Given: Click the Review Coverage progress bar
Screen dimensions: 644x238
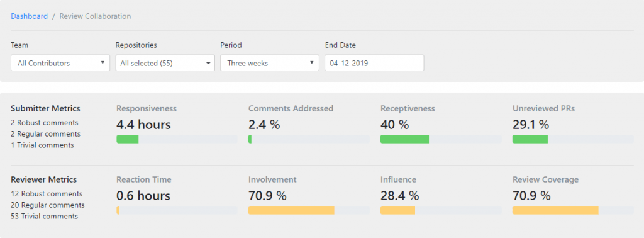Looking at the screenshot, I should click(573, 210).
